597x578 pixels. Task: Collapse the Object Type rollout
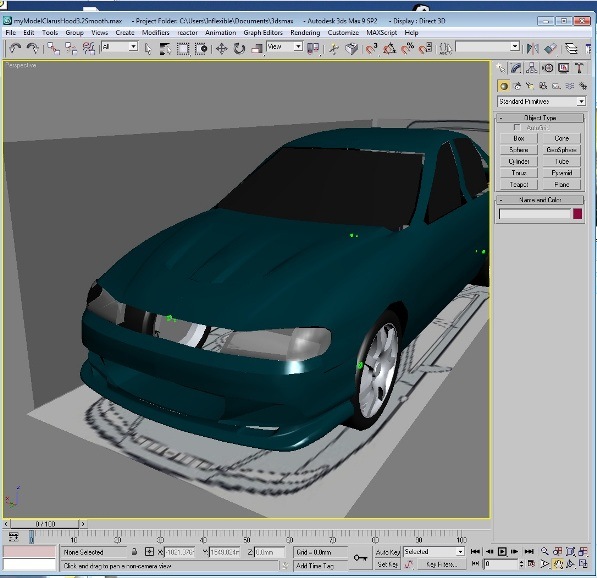(540, 118)
